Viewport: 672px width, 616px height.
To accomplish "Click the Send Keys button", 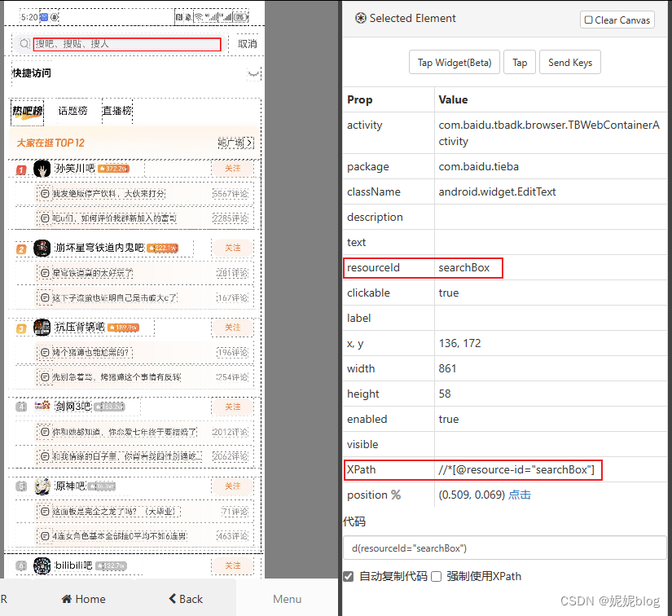I will 570,63.
